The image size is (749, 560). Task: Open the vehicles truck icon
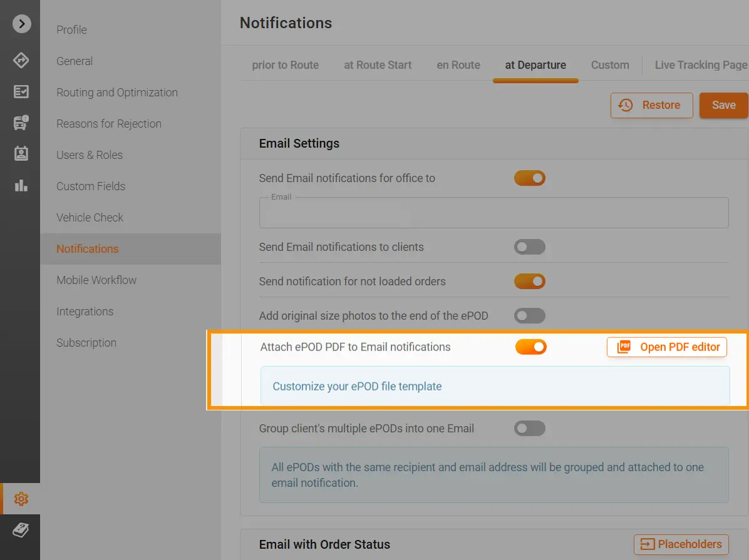point(21,123)
